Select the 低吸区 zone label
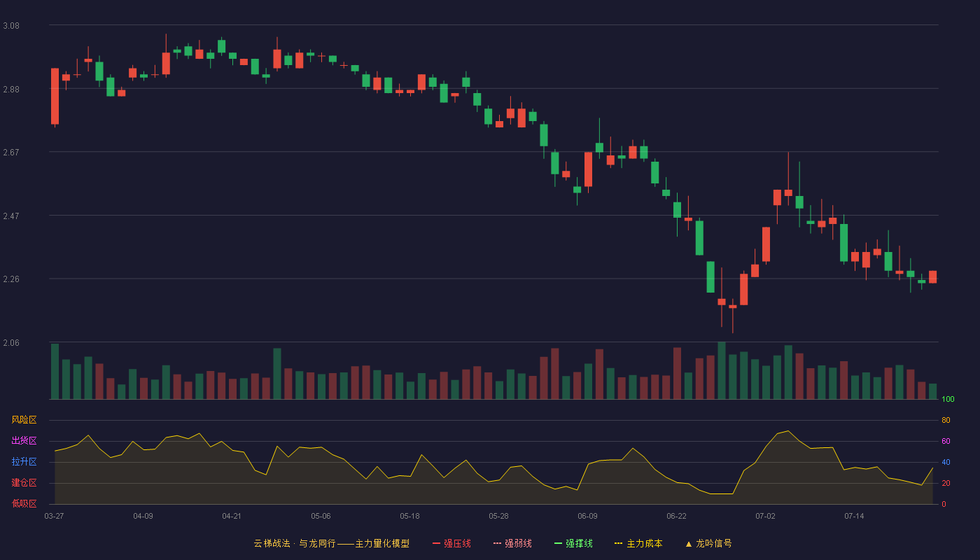 tap(24, 503)
